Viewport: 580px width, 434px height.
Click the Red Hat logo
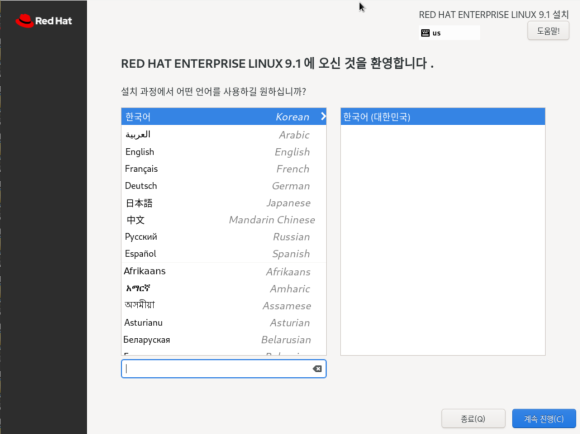(x=44, y=21)
